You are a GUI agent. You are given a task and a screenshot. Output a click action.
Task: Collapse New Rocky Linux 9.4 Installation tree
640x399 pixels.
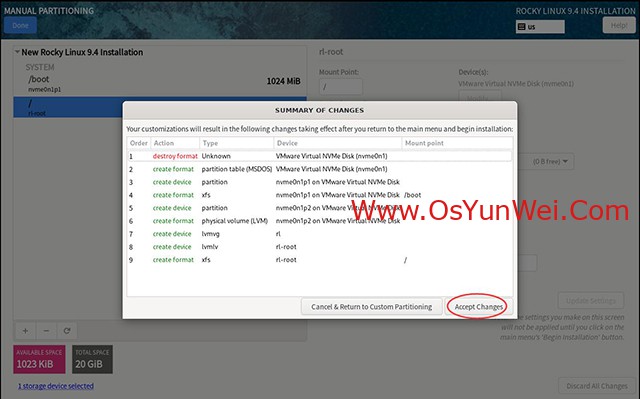point(17,52)
